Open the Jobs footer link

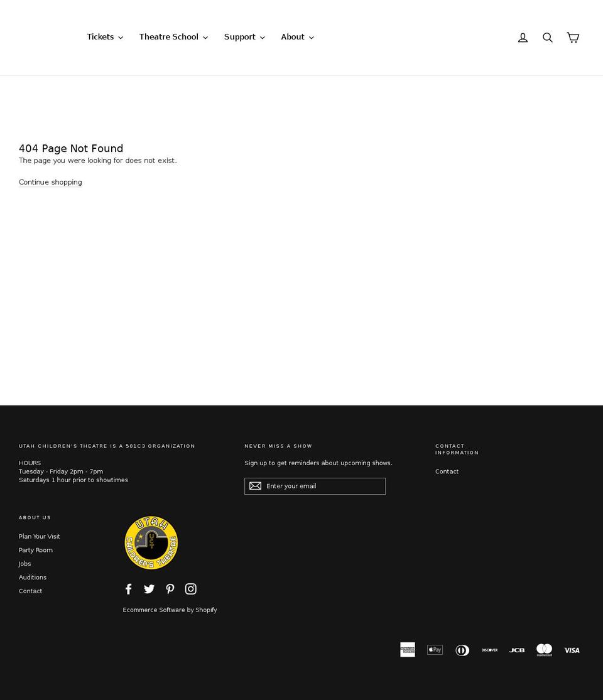[24, 563]
